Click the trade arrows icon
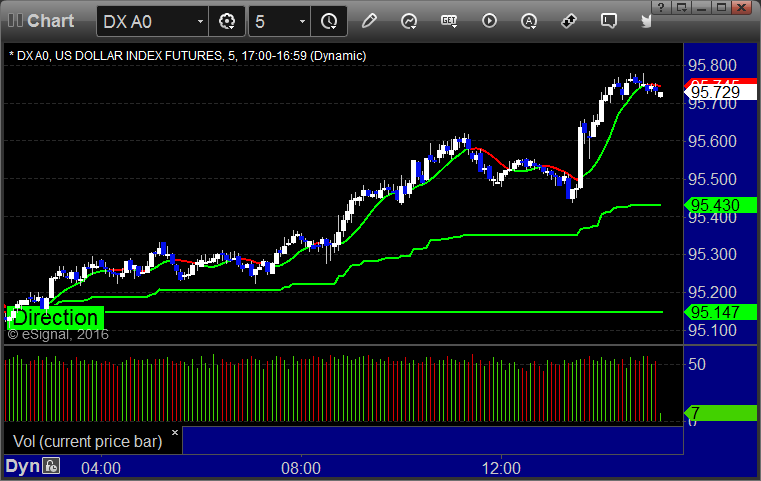This screenshot has width=761, height=481. point(568,21)
